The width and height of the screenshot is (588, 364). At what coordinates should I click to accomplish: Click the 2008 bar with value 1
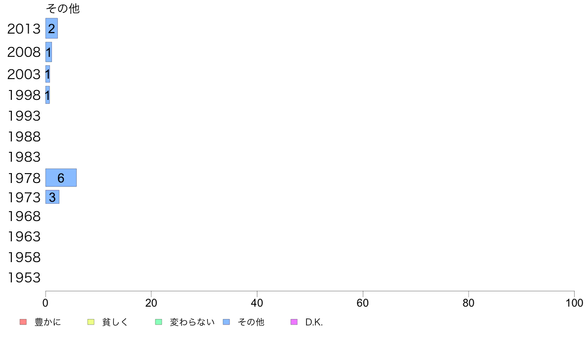click(49, 52)
